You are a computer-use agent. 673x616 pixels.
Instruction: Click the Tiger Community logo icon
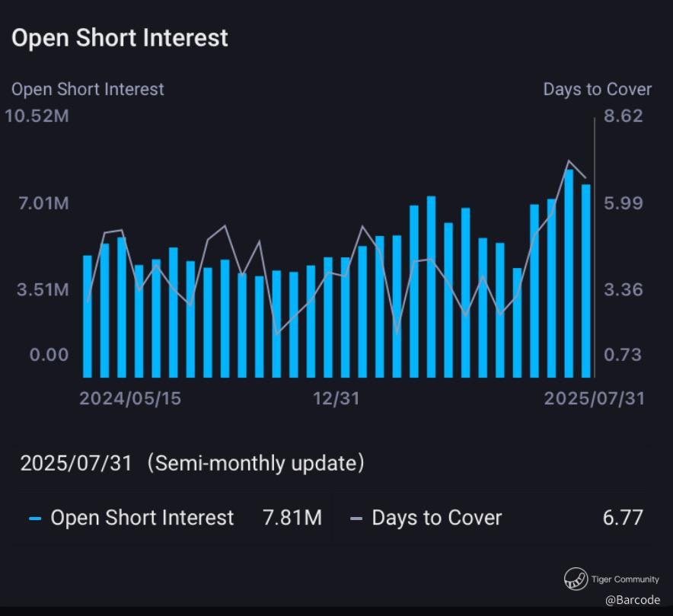pos(576,579)
